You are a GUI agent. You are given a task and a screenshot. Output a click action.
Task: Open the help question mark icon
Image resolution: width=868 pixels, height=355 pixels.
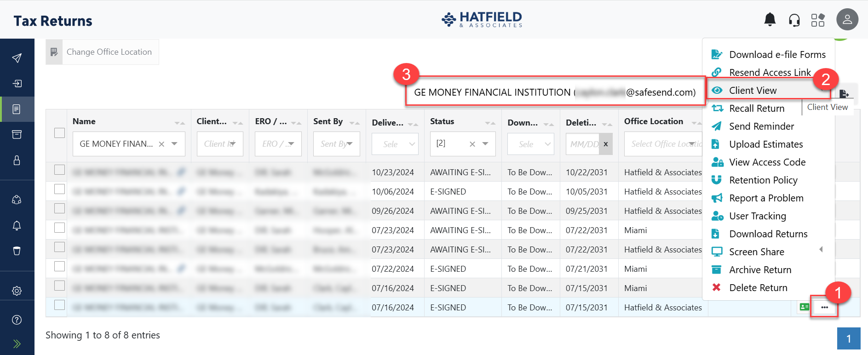click(17, 320)
